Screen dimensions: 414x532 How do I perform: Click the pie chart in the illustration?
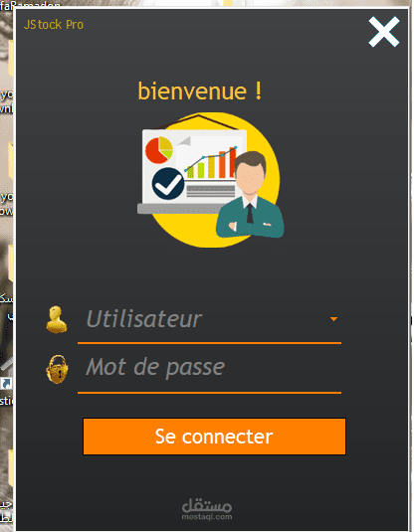point(159,150)
